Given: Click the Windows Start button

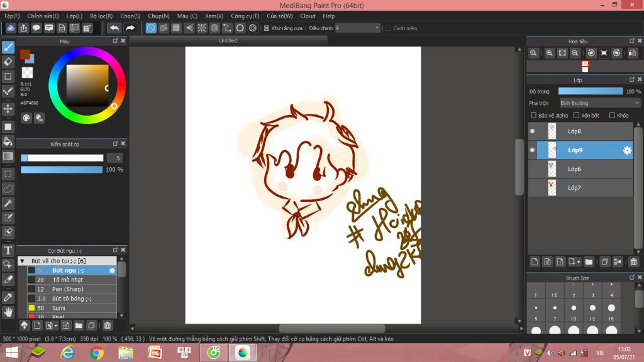Looking at the screenshot, I should 11,353.
